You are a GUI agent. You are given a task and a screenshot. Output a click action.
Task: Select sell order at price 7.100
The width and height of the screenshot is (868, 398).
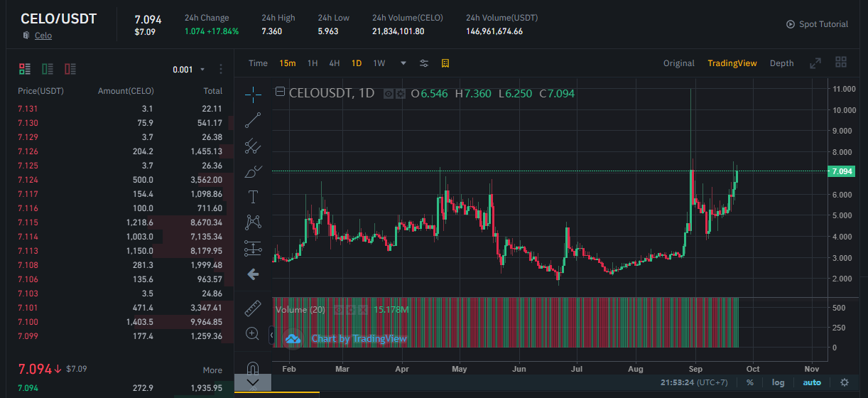[x=120, y=322]
